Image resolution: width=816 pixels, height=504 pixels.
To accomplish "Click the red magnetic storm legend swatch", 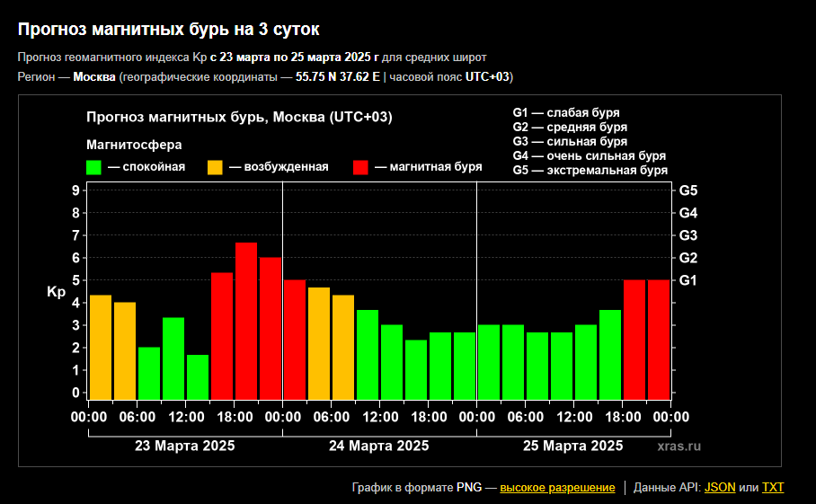I will coord(360,167).
